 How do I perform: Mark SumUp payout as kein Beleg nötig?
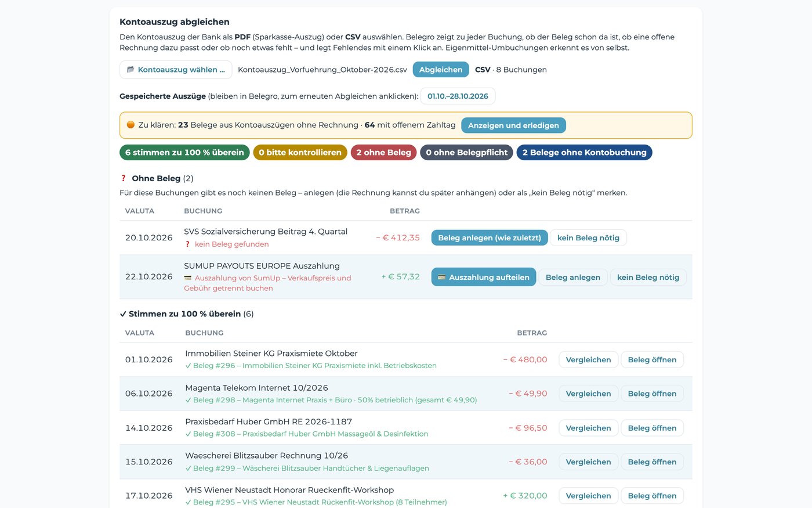tap(648, 277)
